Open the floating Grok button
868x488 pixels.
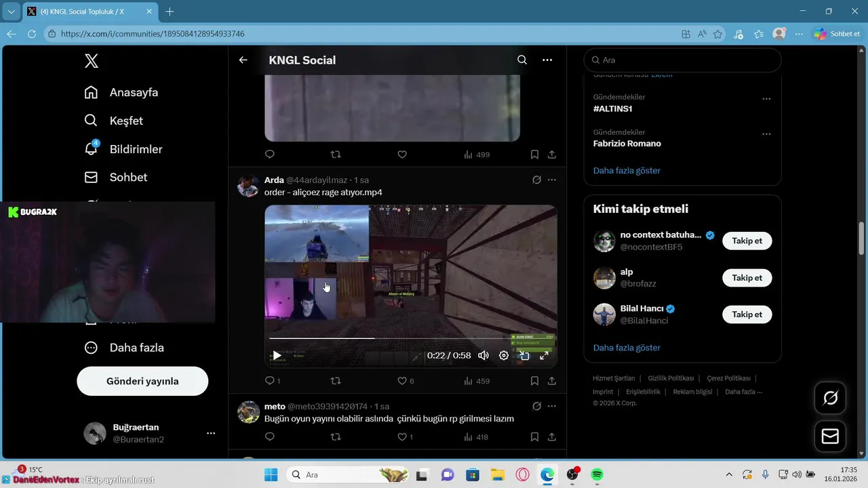[x=830, y=398]
